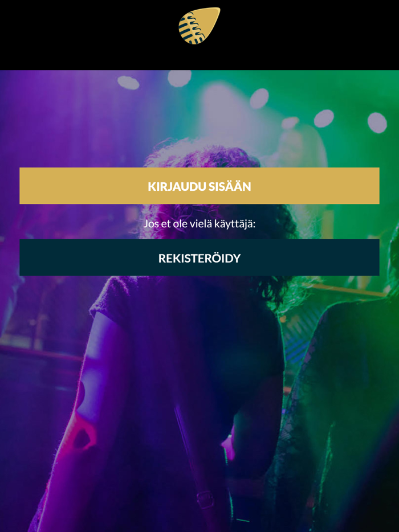
Task: Select the REKISTERÖIDY button
Action: tap(199, 257)
